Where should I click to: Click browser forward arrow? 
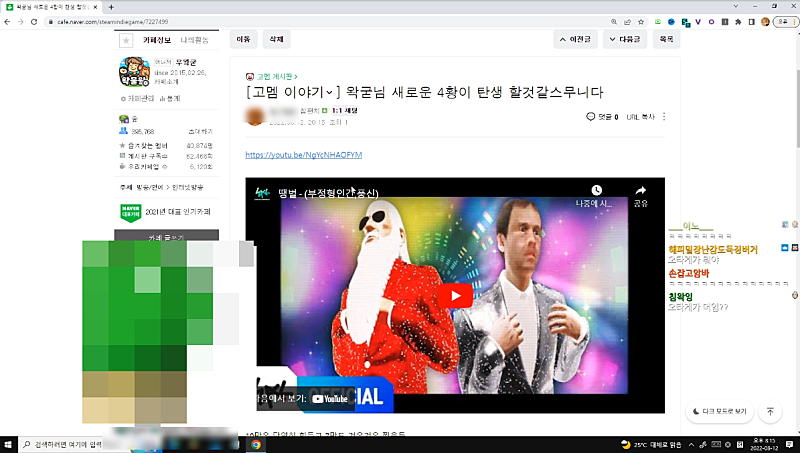coord(20,22)
